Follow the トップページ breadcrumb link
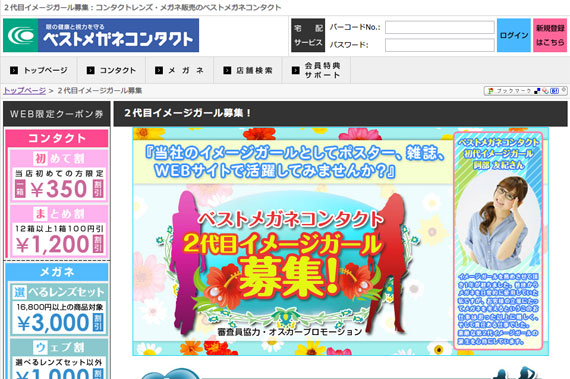Screen dimensions: 570x379 25,90
